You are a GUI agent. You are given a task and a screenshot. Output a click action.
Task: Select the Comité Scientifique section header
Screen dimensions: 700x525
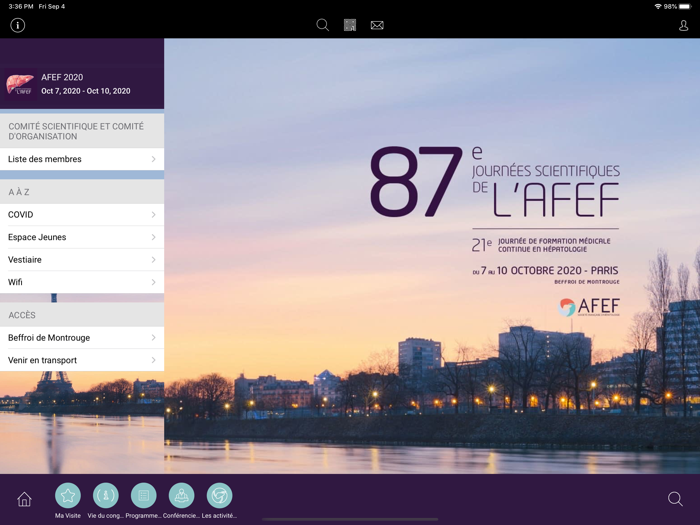coord(82,131)
